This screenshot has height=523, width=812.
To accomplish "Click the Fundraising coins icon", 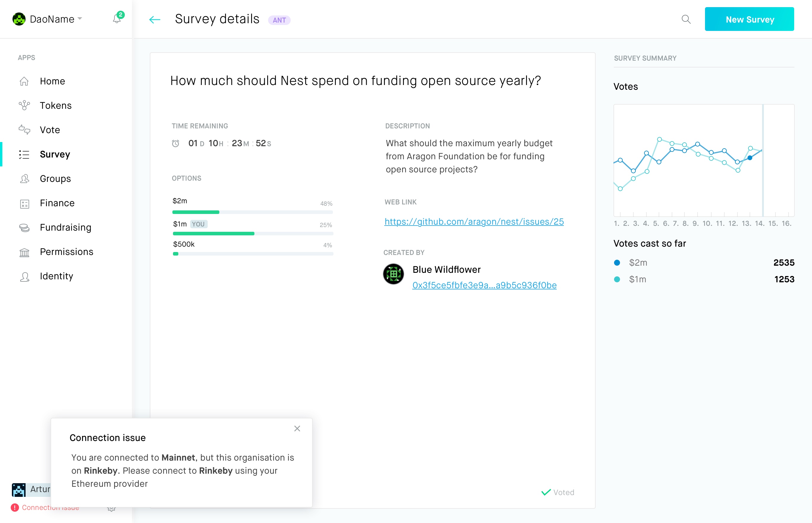I will click(24, 228).
